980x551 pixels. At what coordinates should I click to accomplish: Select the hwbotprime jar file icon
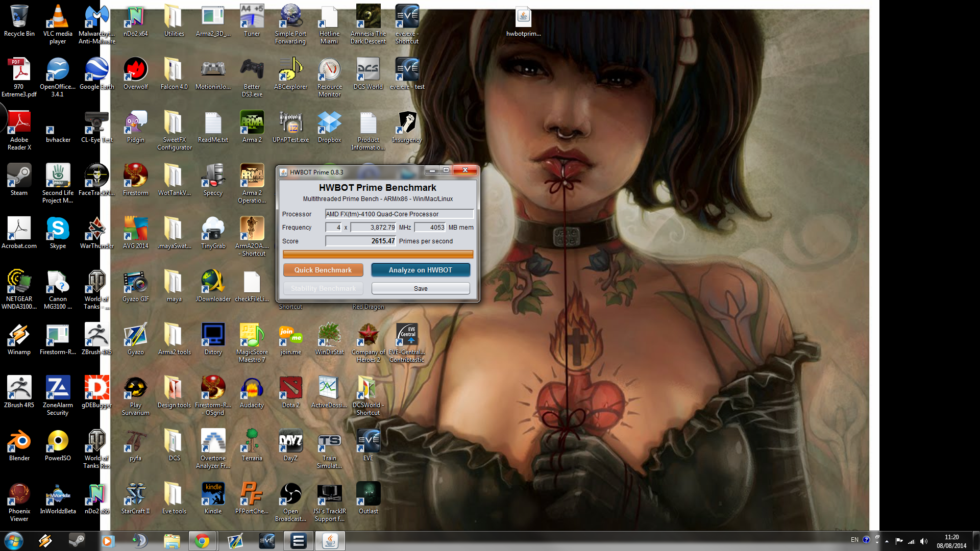pos(523,21)
